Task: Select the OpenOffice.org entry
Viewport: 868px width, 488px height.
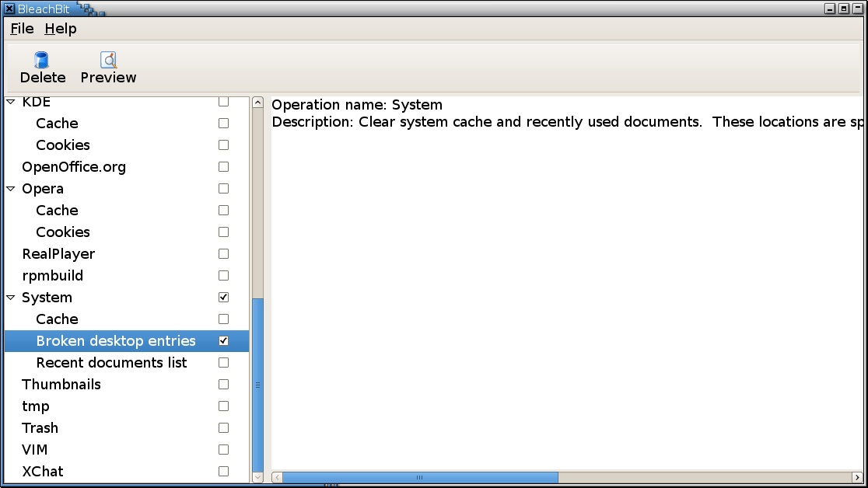Action: pyautogui.click(x=74, y=167)
